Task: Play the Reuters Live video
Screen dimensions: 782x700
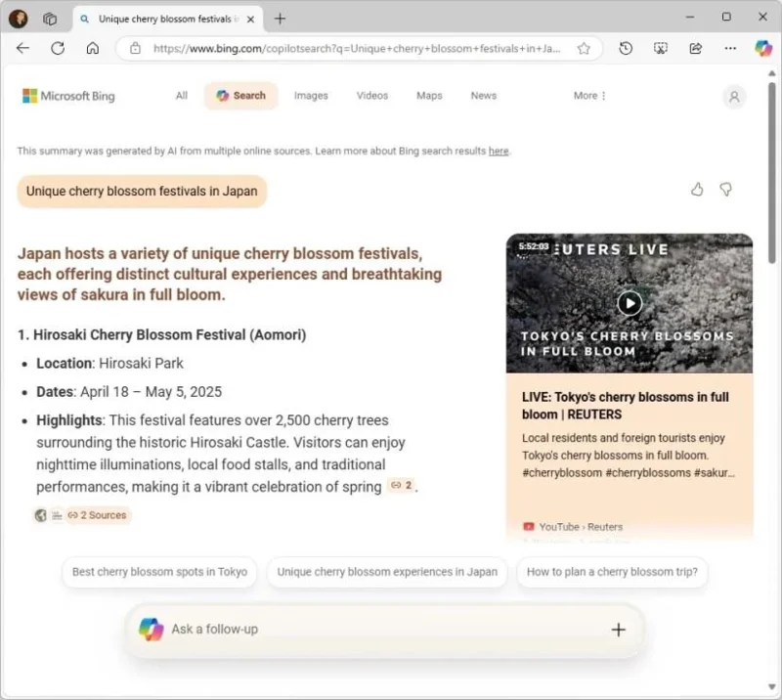Action: [630, 303]
